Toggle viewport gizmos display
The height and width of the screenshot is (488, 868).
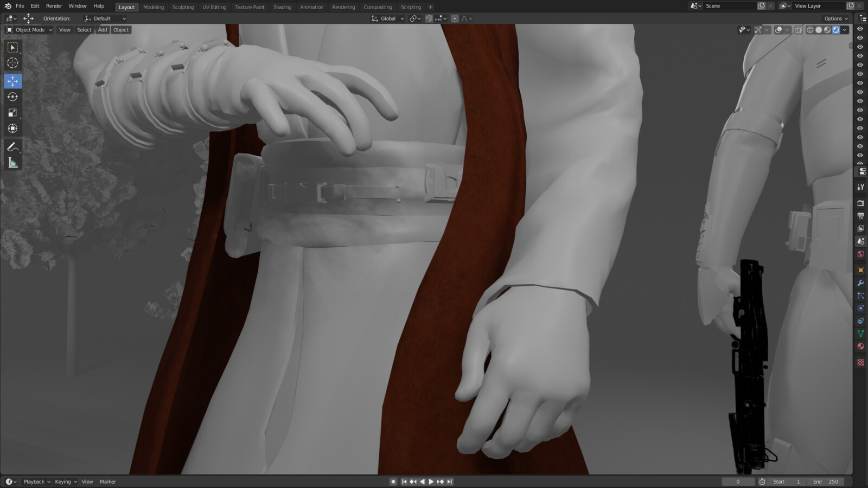(x=758, y=30)
